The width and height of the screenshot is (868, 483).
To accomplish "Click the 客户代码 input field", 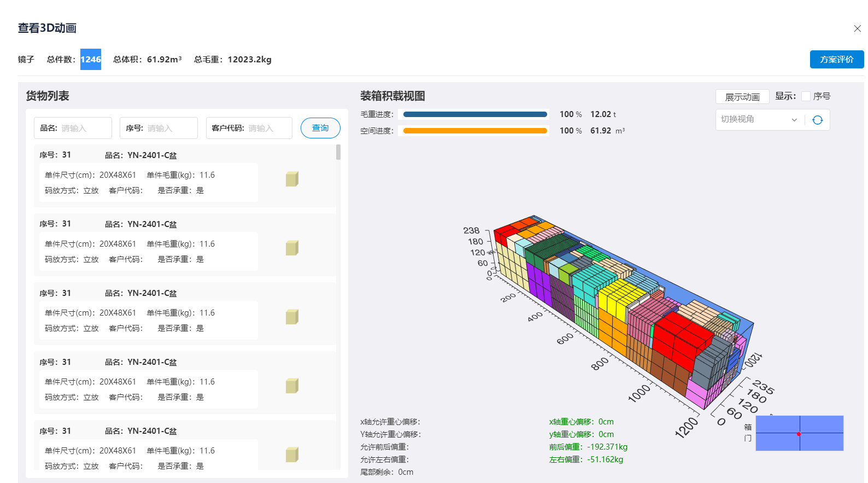I will [268, 128].
